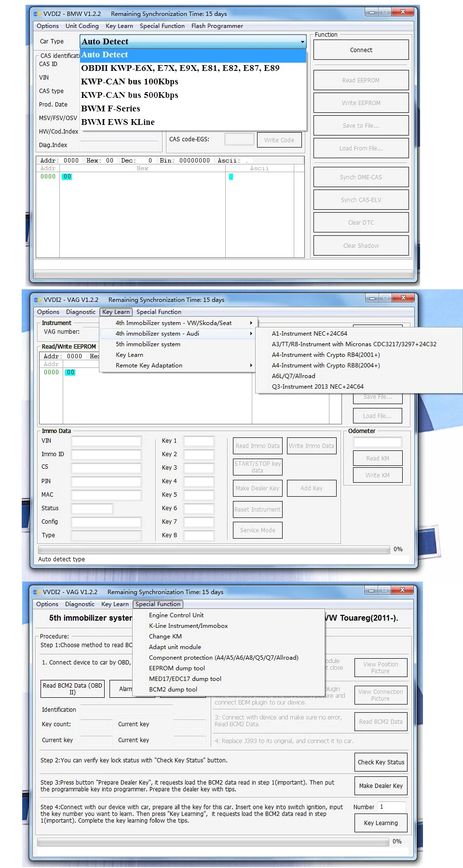Select Auto Detect in car type list
The image size is (463, 868).
(x=193, y=55)
